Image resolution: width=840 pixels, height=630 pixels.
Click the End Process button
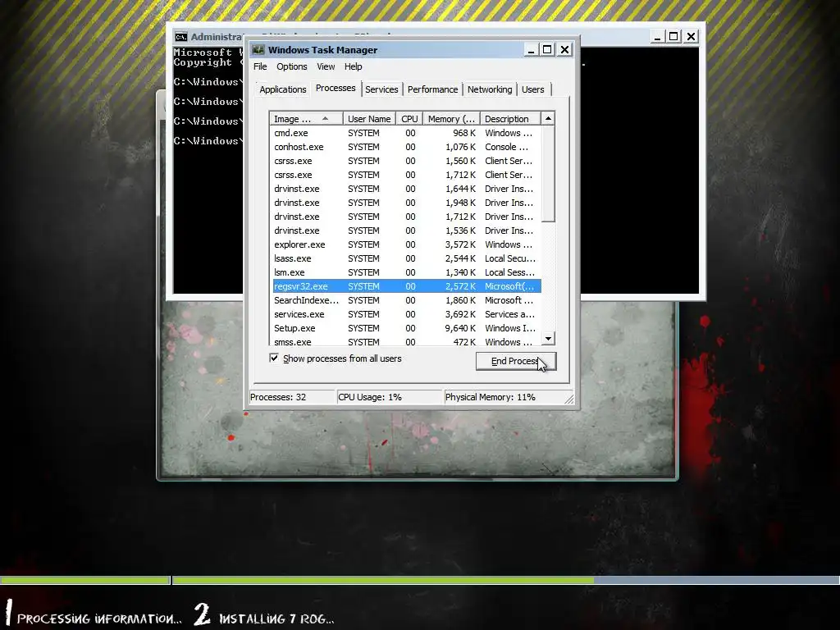click(x=516, y=361)
